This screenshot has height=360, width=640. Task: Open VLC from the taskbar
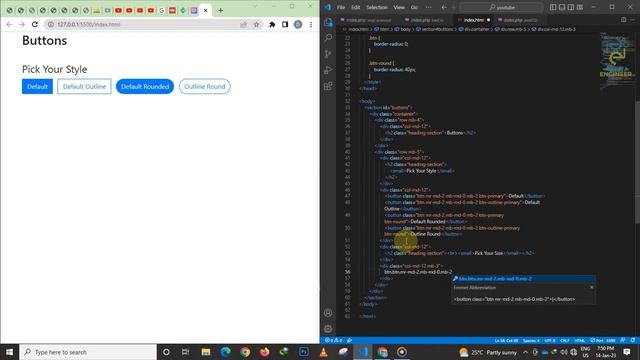(323, 352)
